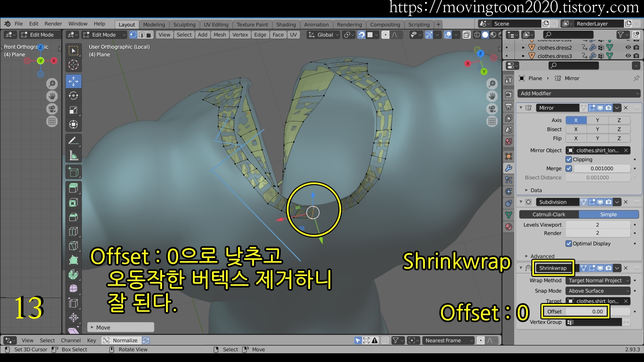Select the Rotate tool in toolbar
The image size is (644, 362).
73,96
